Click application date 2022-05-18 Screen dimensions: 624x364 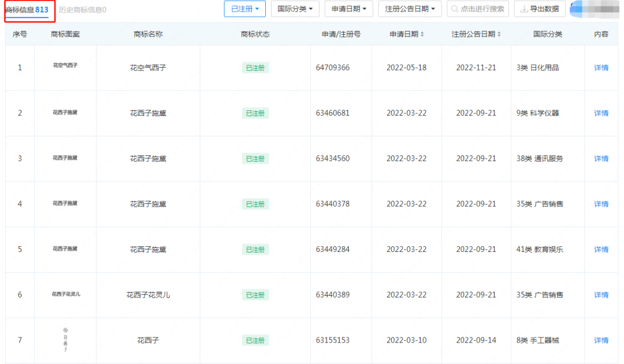406,68
